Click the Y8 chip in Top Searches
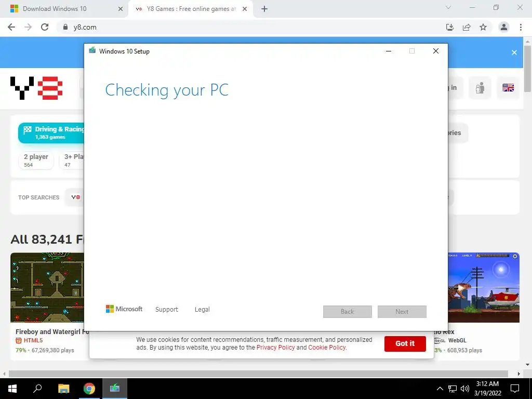This screenshot has height=399, width=532. pyautogui.click(x=75, y=197)
